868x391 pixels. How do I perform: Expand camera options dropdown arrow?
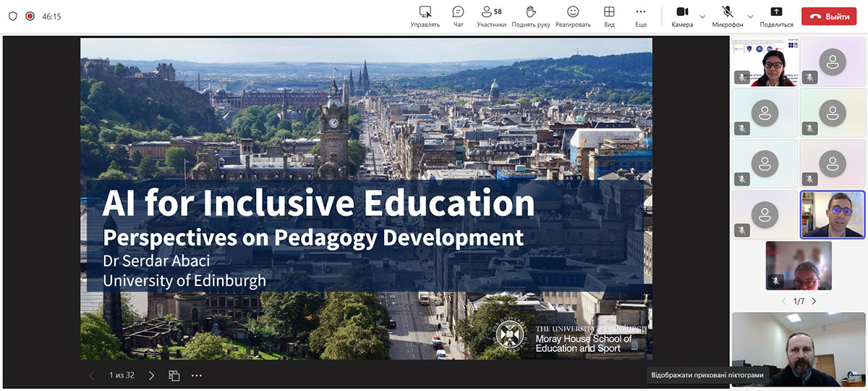702,16
